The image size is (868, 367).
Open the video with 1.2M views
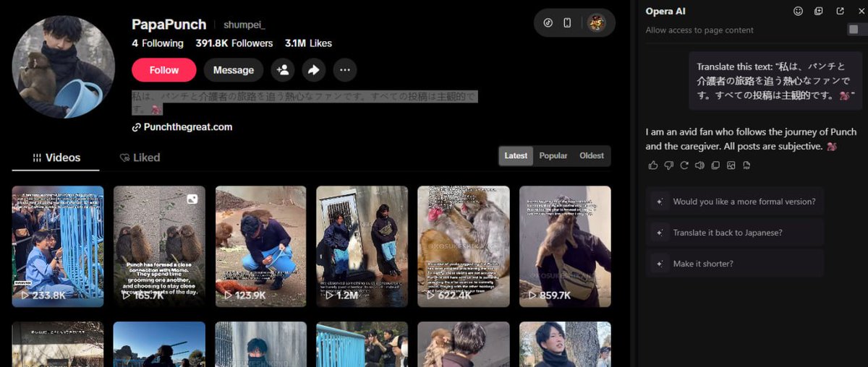(362, 246)
